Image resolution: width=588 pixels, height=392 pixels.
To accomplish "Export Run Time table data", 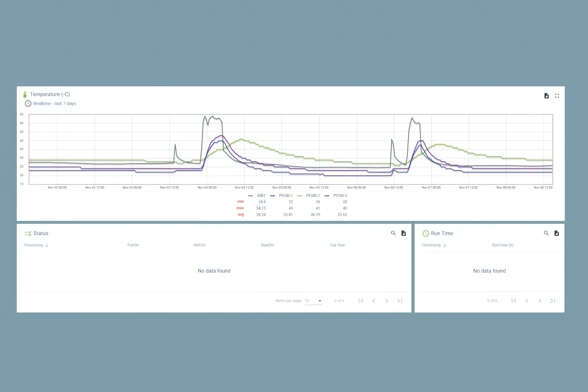I will (556, 233).
